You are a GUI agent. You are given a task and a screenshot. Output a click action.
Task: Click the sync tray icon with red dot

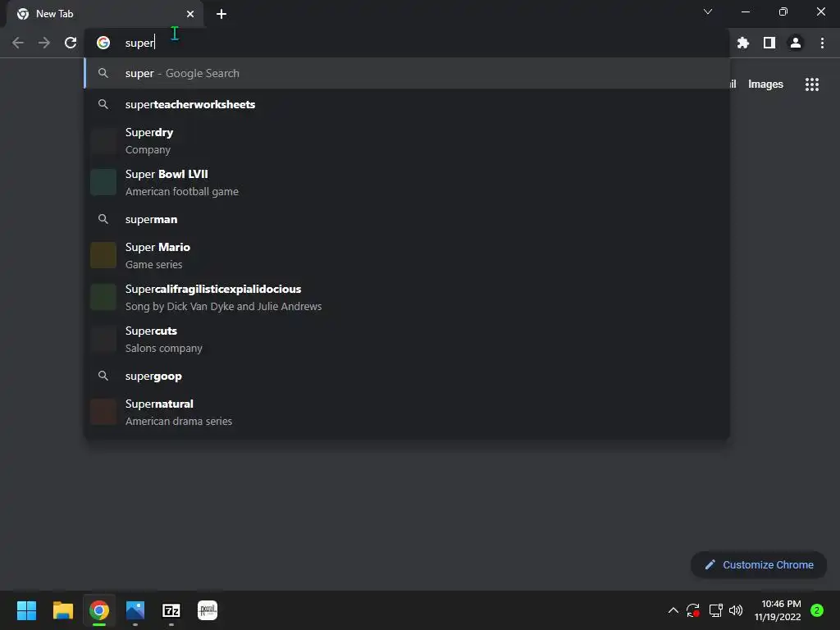coord(693,610)
